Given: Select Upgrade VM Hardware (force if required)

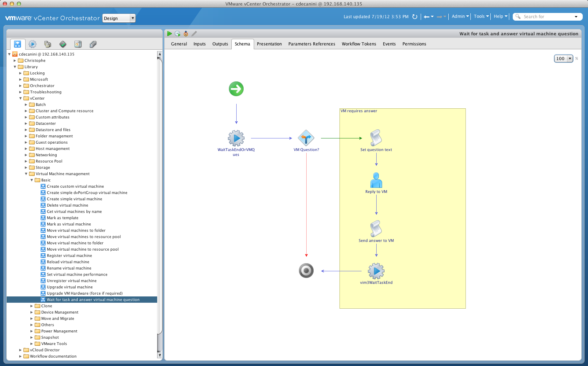Looking at the screenshot, I should tap(85, 293).
